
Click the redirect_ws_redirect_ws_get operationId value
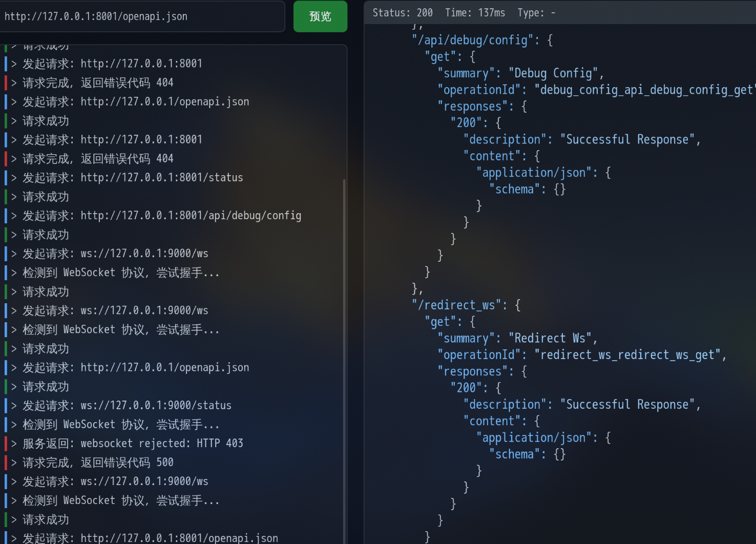[627, 355]
